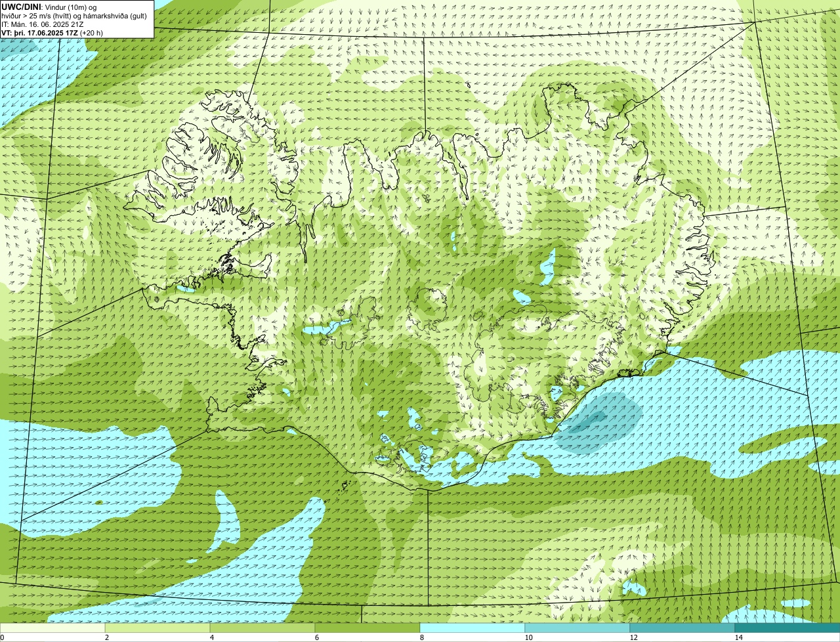
Task: Click the legend label '2'
Action: (106, 637)
